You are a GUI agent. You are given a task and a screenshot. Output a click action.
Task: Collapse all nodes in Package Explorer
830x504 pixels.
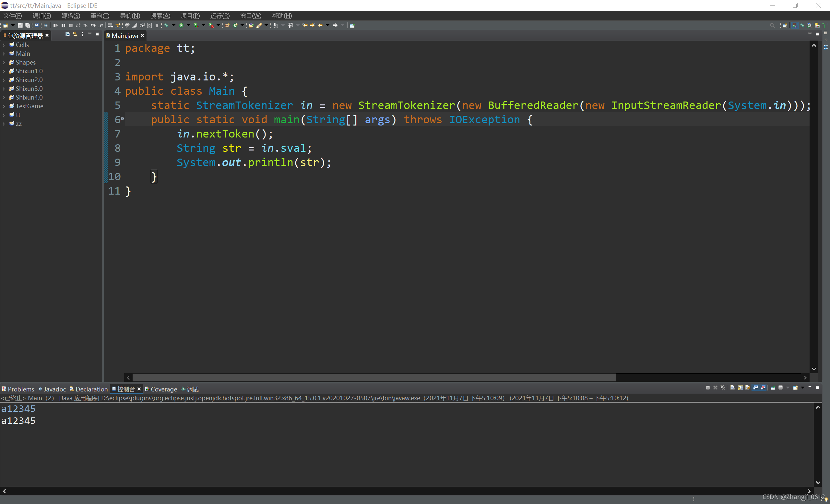[67, 34]
